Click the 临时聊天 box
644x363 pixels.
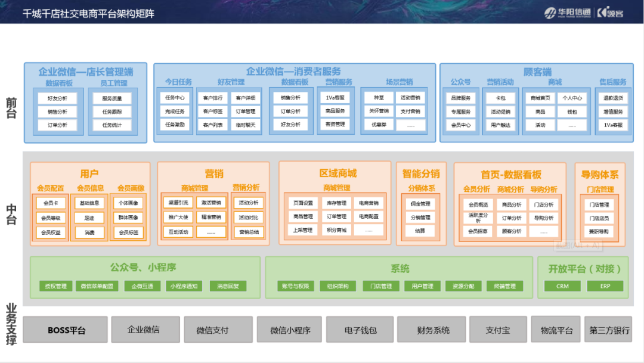tap(246, 125)
